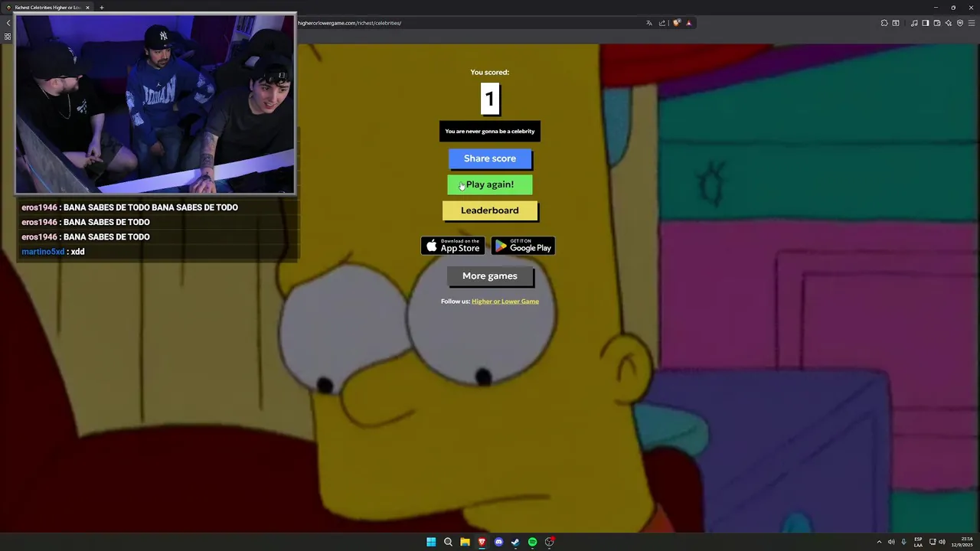Image resolution: width=980 pixels, height=551 pixels.
Task: Click the tray speaker icon left of microphone
Action: click(x=891, y=542)
